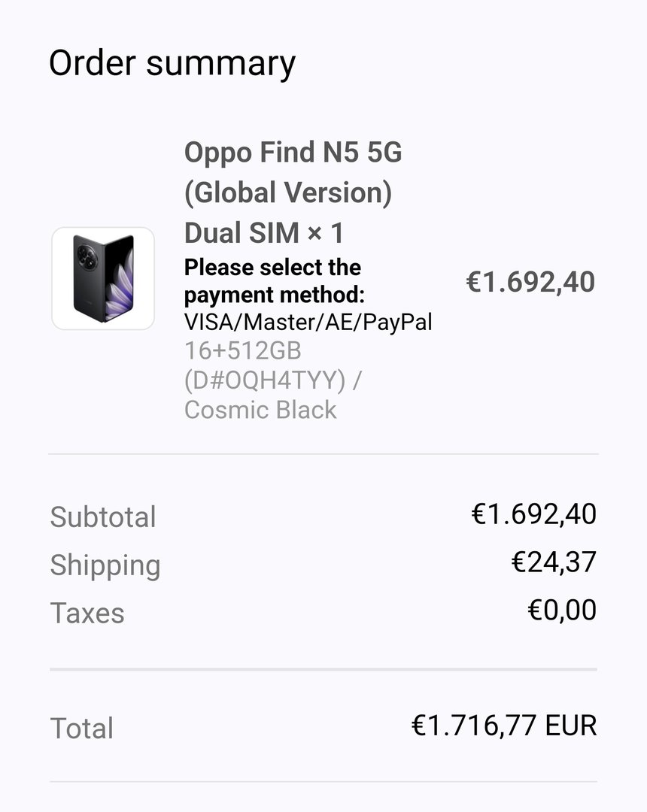Click the Total label
The height and width of the screenshot is (812, 647).
(x=81, y=728)
